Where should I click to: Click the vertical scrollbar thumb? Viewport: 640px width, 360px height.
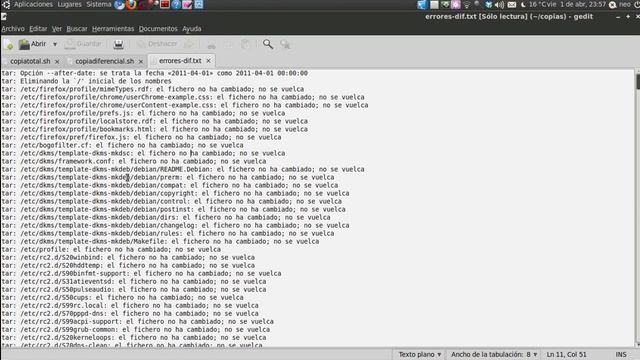point(638,82)
